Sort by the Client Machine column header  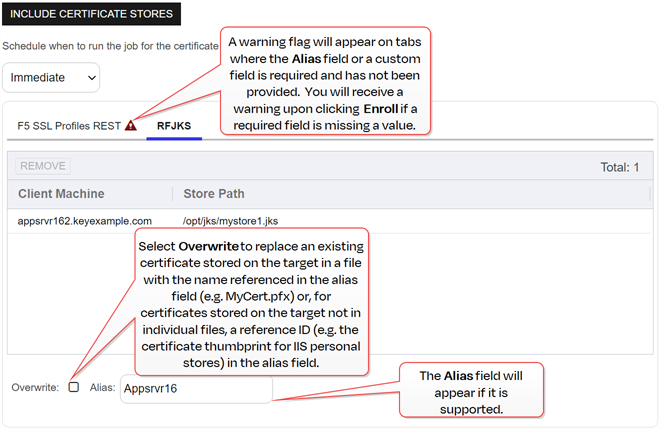61,193
